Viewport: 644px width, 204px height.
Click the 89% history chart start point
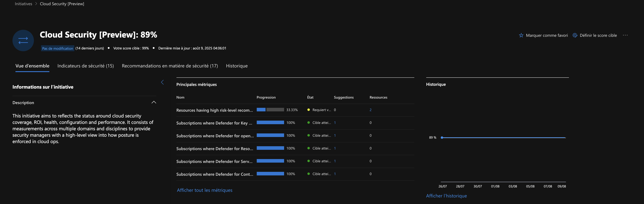(x=442, y=137)
